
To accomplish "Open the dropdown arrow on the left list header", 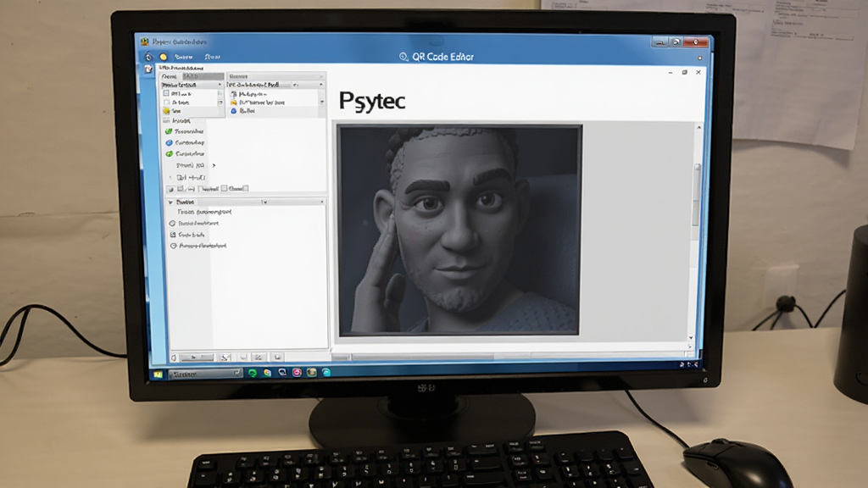I will click(x=220, y=85).
